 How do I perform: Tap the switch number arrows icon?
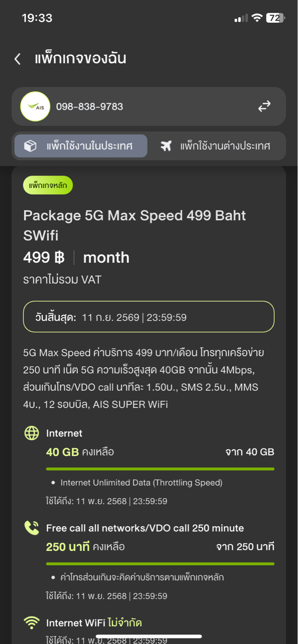(264, 106)
